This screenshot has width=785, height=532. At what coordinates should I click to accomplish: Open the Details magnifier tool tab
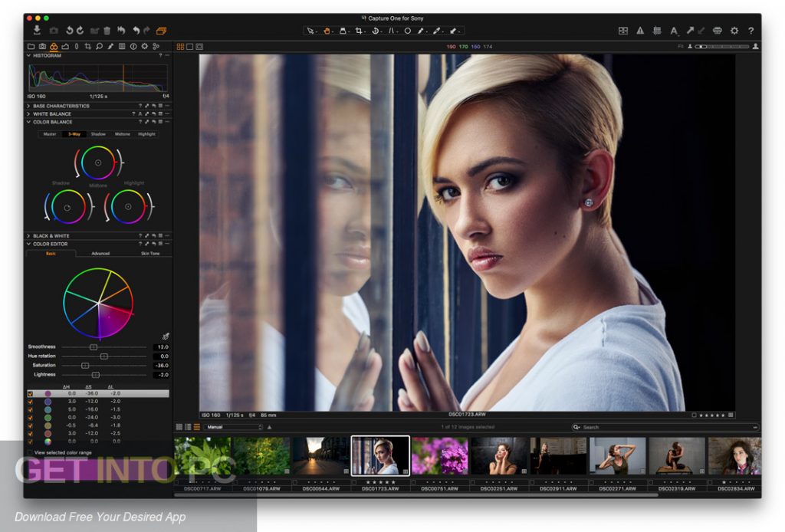(99, 47)
